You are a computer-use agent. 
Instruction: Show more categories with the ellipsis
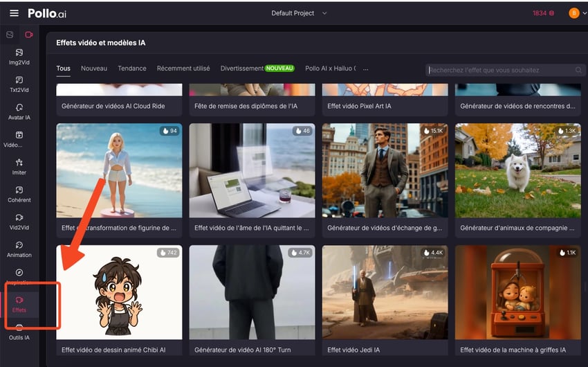click(365, 69)
